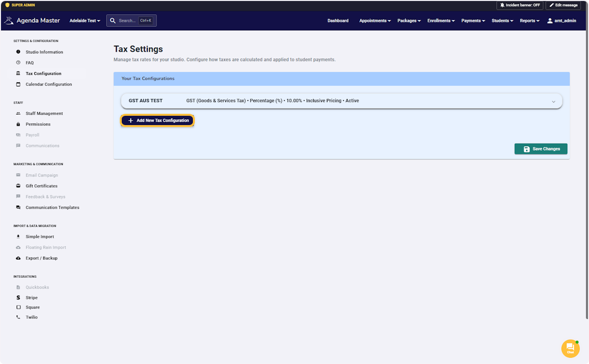The width and height of the screenshot is (589, 364).
Task: Click the Tax Settings heading
Action: click(x=138, y=49)
